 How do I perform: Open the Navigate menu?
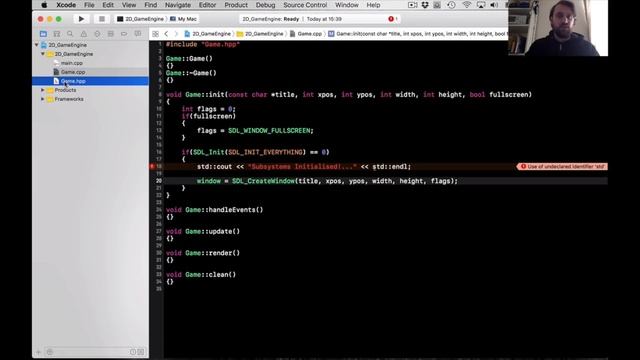point(178,5)
